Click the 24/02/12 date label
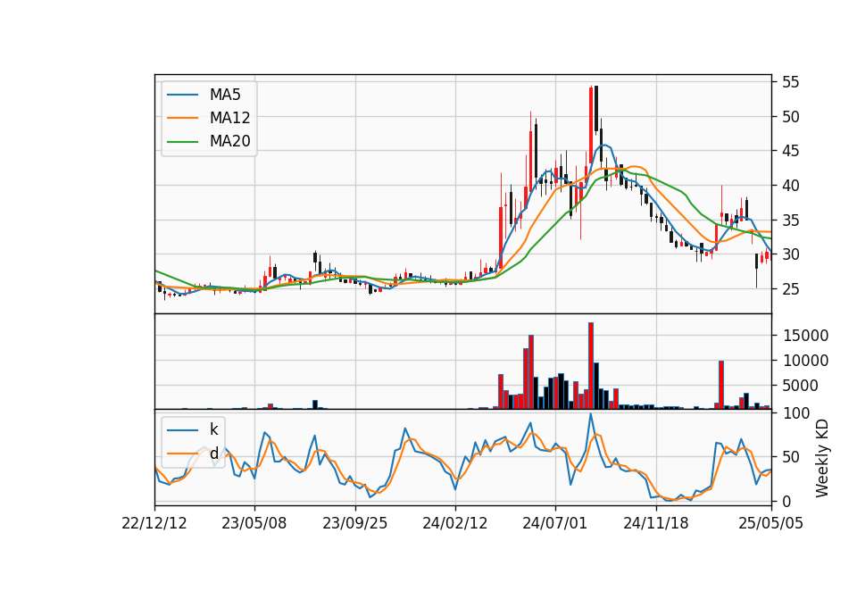This screenshot has height=616, width=857. [x=454, y=523]
